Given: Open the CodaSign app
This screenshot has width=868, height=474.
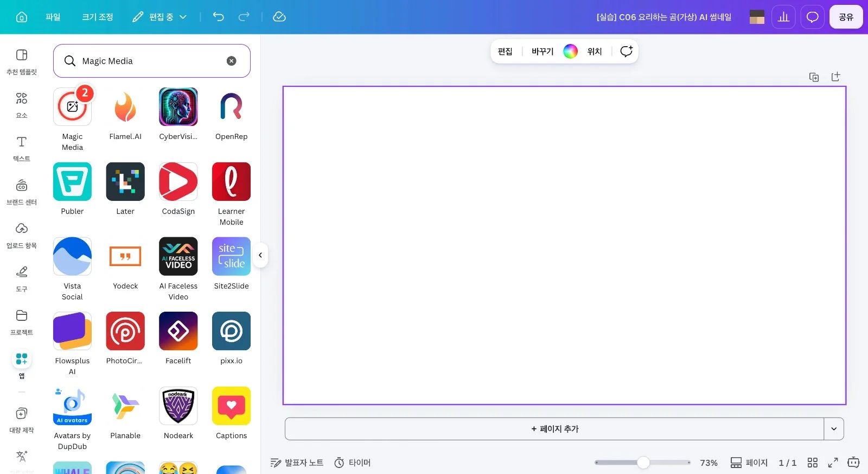Looking at the screenshot, I should click(178, 181).
